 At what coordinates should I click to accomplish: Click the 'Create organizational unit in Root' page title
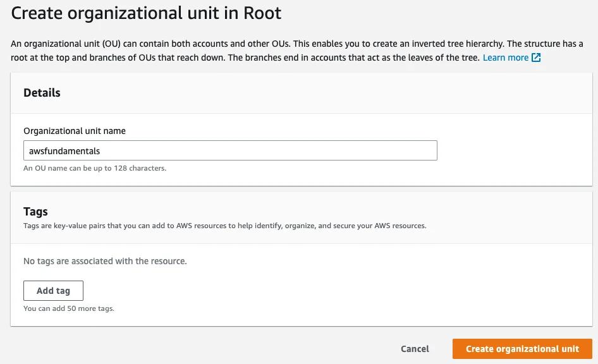click(x=146, y=13)
